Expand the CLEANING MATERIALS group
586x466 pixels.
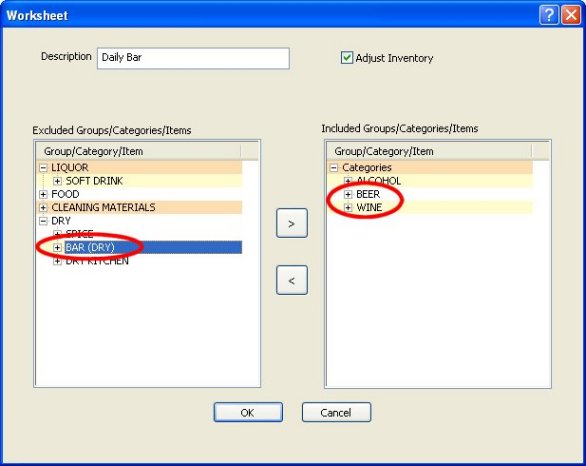coord(43,207)
